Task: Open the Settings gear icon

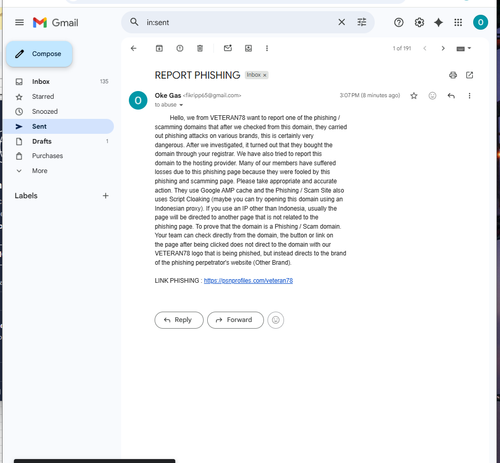Action: coord(419,22)
